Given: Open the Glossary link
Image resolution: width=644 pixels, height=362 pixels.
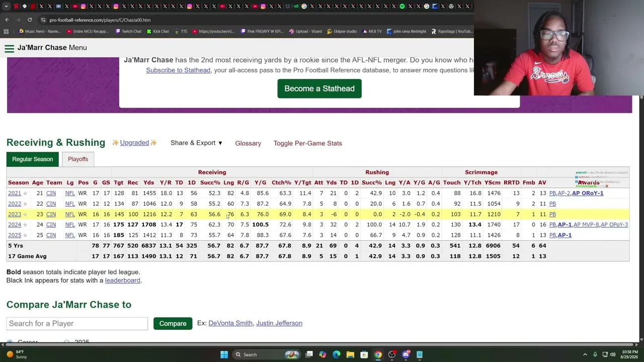Looking at the screenshot, I should point(248,143).
